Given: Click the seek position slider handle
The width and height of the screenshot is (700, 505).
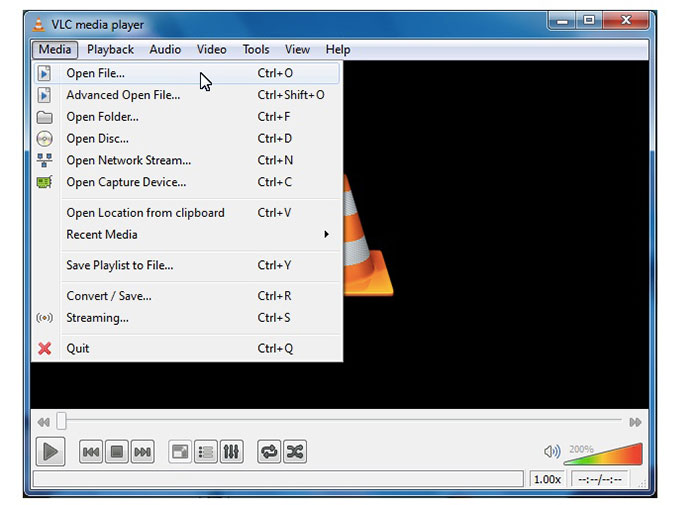Looking at the screenshot, I should click(x=62, y=421).
